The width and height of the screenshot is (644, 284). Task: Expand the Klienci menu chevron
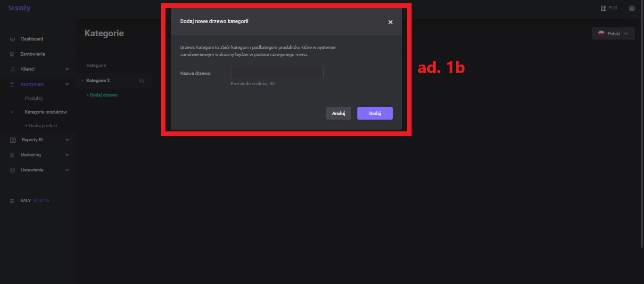click(67, 69)
